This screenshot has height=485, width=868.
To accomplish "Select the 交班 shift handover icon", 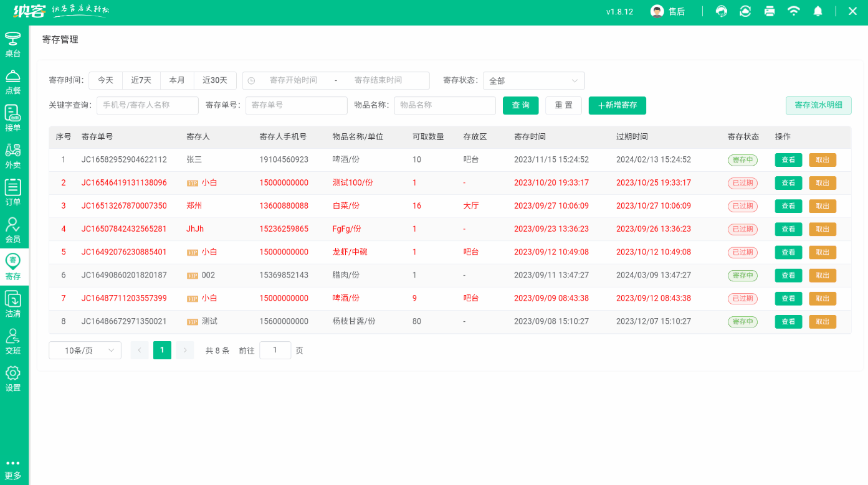I will [x=13, y=341].
